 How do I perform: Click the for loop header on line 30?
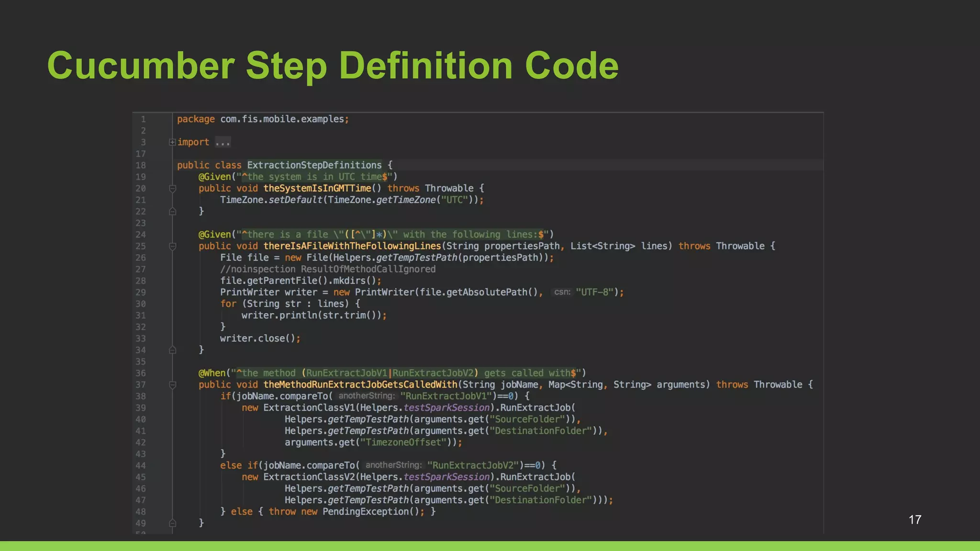(290, 304)
